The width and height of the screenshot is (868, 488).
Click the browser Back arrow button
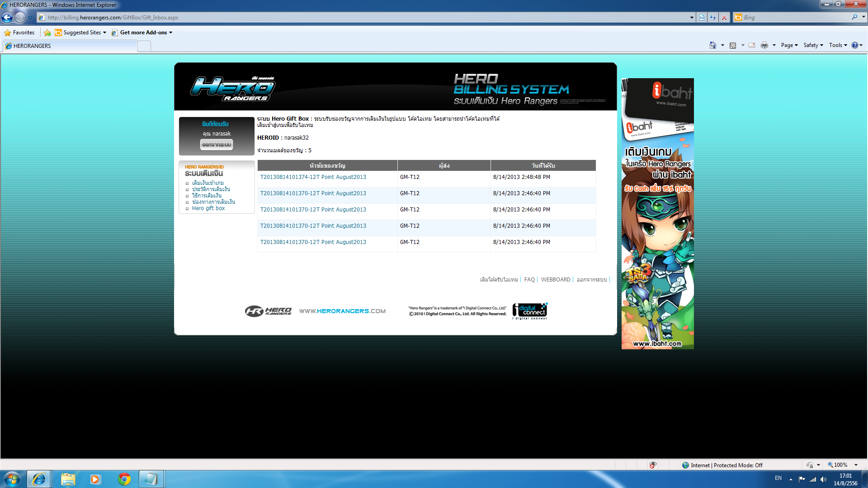(x=7, y=18)
